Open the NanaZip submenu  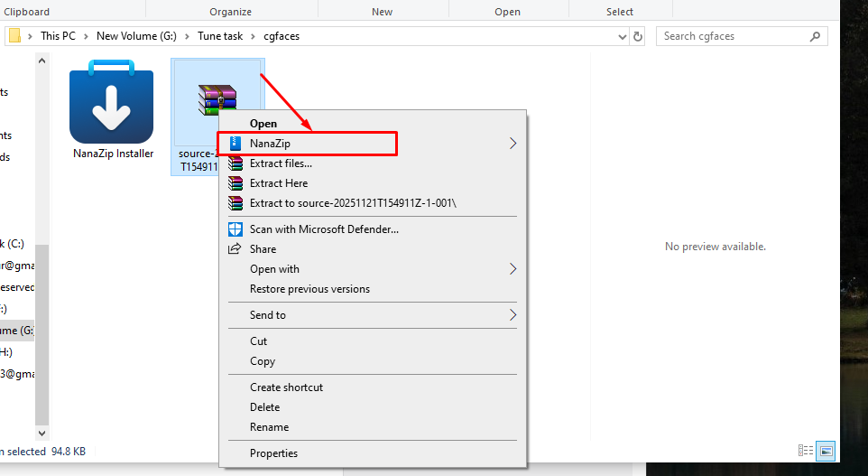(x=373, y=143)
